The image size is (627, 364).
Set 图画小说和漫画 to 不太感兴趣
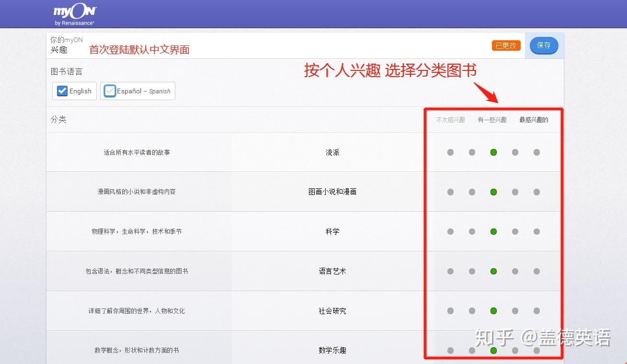(450, 192)
